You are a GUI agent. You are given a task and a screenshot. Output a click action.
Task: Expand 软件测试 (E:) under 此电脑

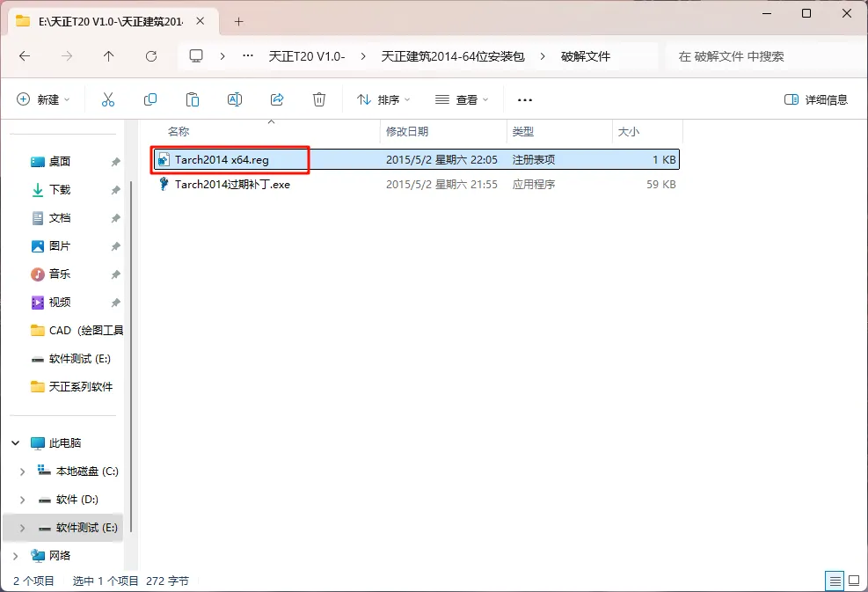[22, 528]
